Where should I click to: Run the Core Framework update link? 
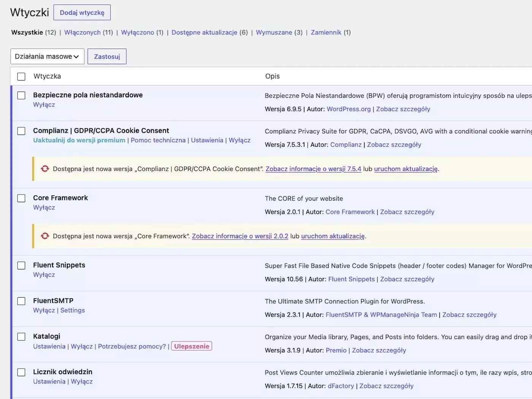[x=333, y=236]
